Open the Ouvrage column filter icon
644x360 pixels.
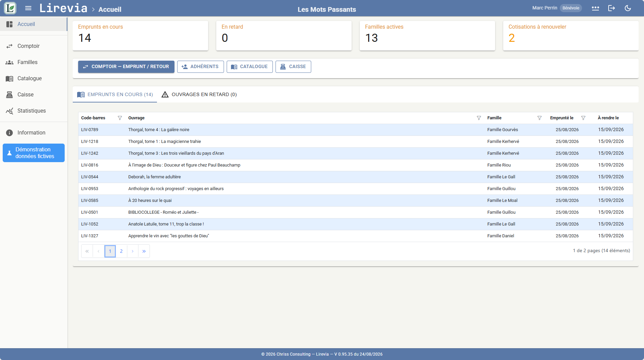(479, 118)
